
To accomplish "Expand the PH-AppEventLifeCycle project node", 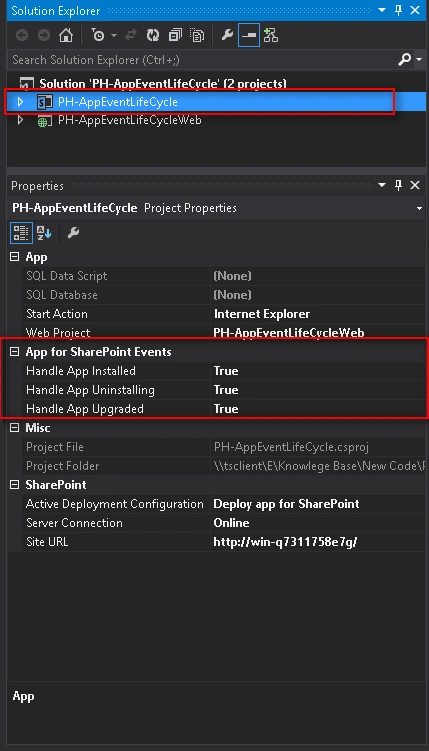I will click(20, 102).
